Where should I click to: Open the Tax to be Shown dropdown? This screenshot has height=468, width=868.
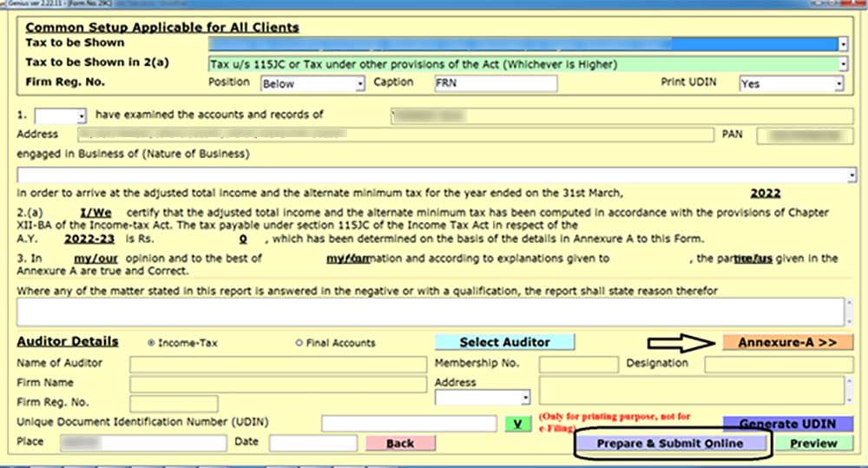pos(842,44)
